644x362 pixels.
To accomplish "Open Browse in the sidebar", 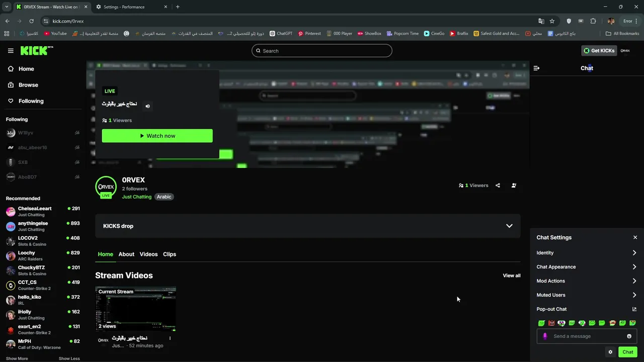I will (23, 85).
